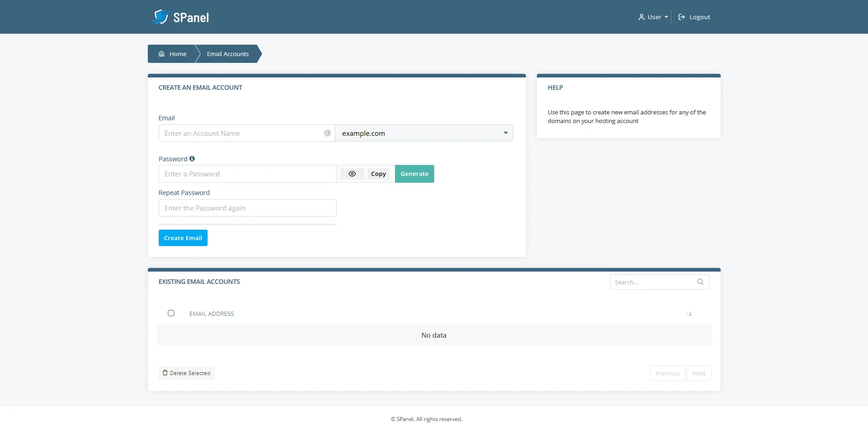The height and width of the screenshot is (432, 868).
Task: Reveal the password with the eye toggle
Action: [x=352, y=174]
